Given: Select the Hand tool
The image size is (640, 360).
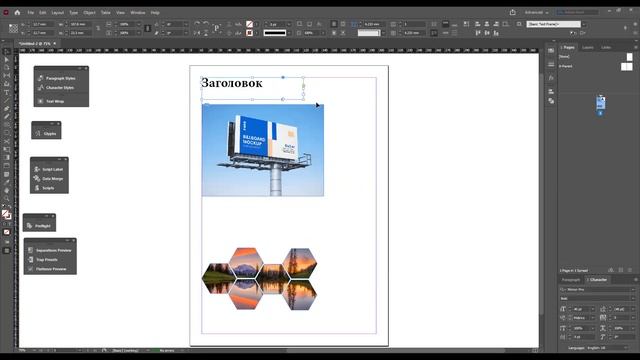Looking at the screenshot, I should [x=7, y=190].
